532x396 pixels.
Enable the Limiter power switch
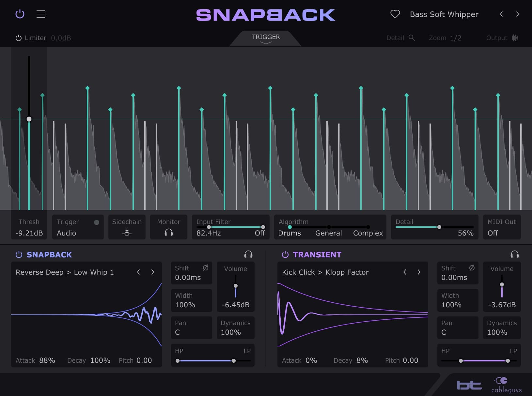pos(19,38)
